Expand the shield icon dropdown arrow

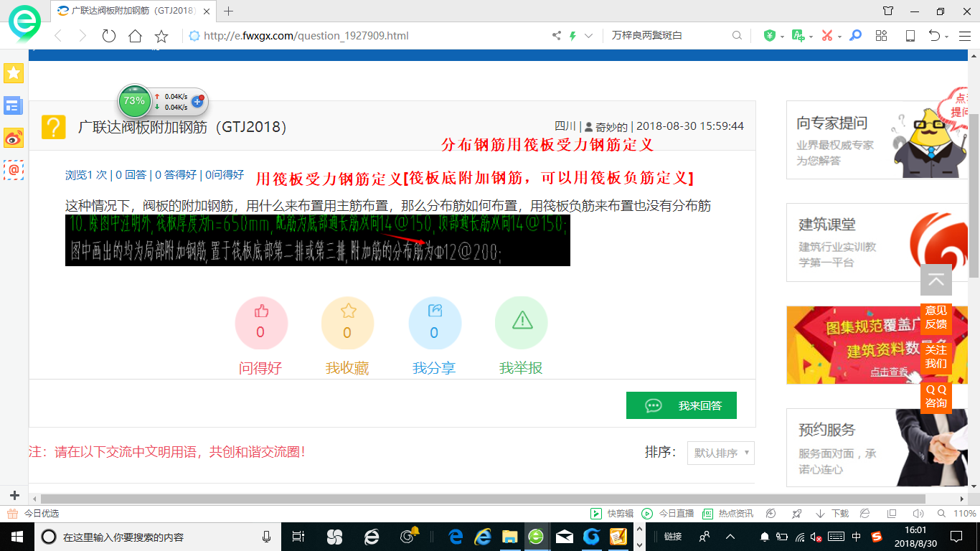(x=782, y=37)
